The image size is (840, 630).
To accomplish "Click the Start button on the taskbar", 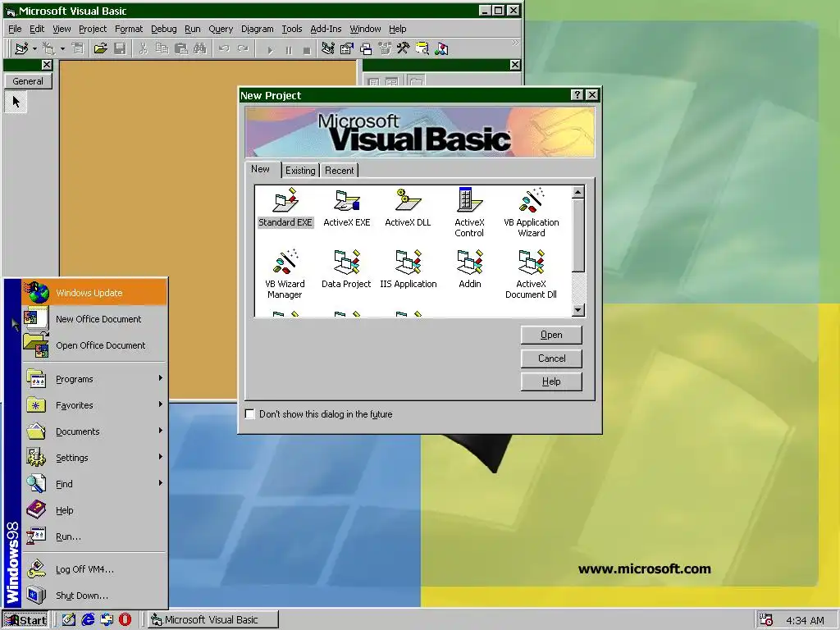I will (x=25, y=620).
